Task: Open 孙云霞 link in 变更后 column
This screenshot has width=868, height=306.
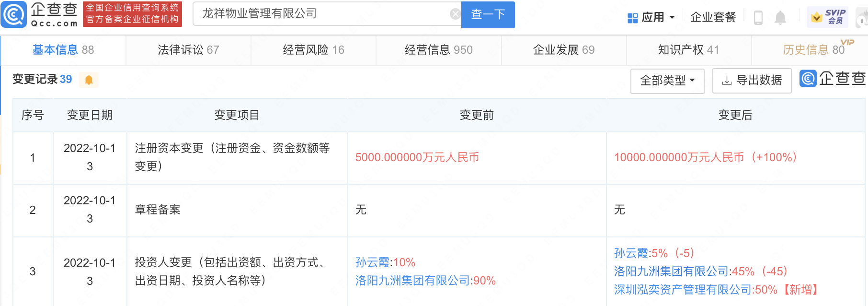Action: (631, 253)
